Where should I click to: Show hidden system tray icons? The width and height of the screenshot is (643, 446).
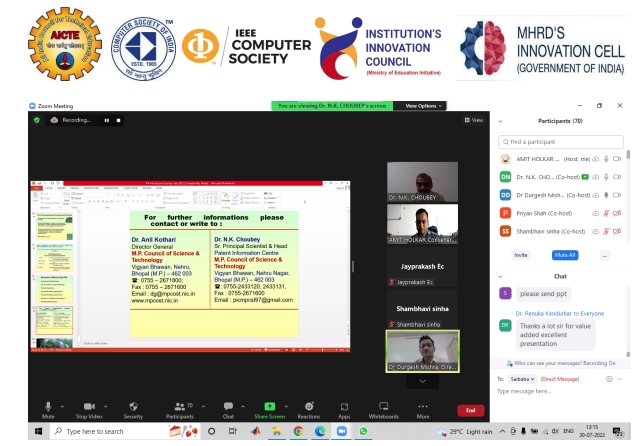(x=502, y=431)
